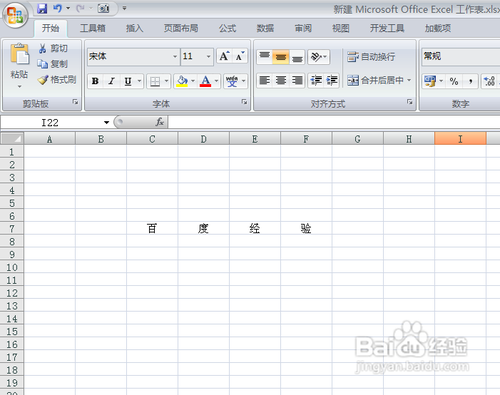This screenshot has width=500, height=395.
Task: Expand the 粘贴 options arrow
Action: [x=19, y=87]
